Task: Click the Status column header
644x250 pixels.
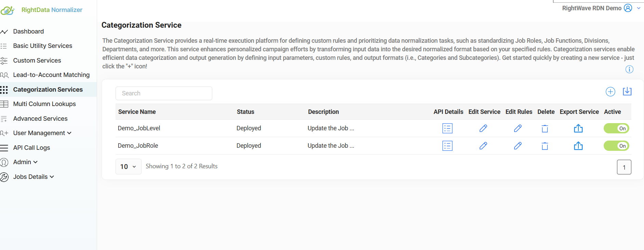Action: pyautogui.click(x=245, y=112)
